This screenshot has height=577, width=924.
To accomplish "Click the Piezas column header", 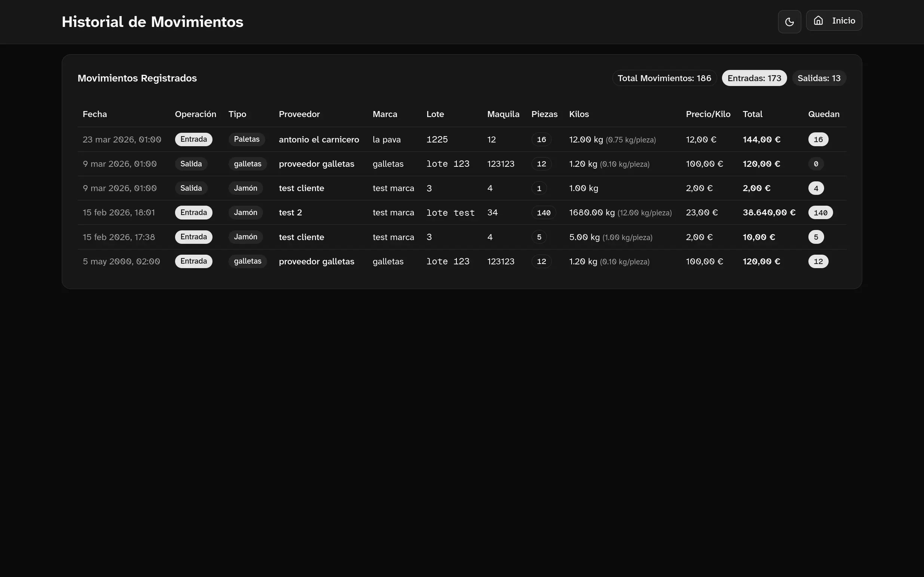I will tap(544, 114).
